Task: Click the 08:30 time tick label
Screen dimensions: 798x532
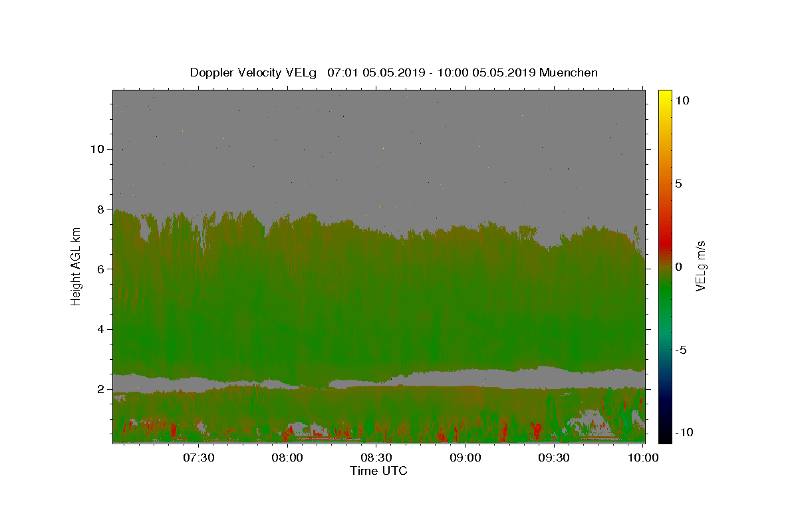Action: click(376, 458)
